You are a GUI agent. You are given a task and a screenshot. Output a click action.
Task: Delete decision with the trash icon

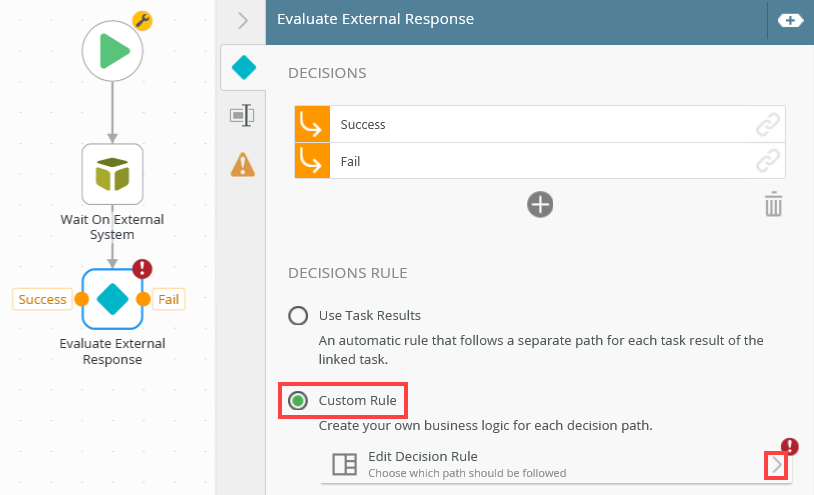[x=773, y=205]
